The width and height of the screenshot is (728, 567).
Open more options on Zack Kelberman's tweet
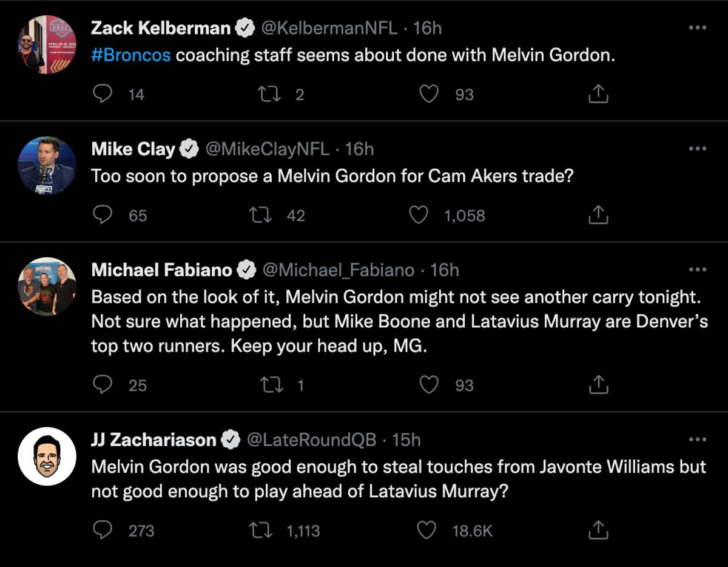698,28
